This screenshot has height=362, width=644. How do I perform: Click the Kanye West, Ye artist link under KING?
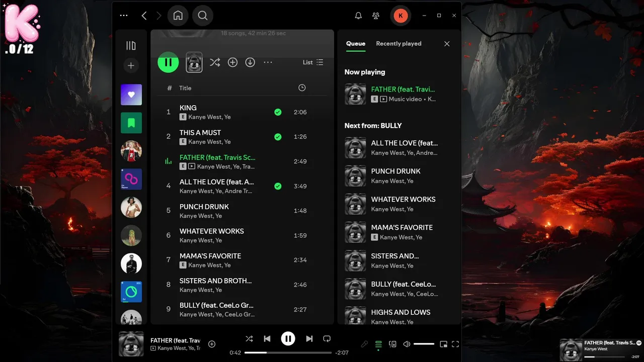pos(209,117)
